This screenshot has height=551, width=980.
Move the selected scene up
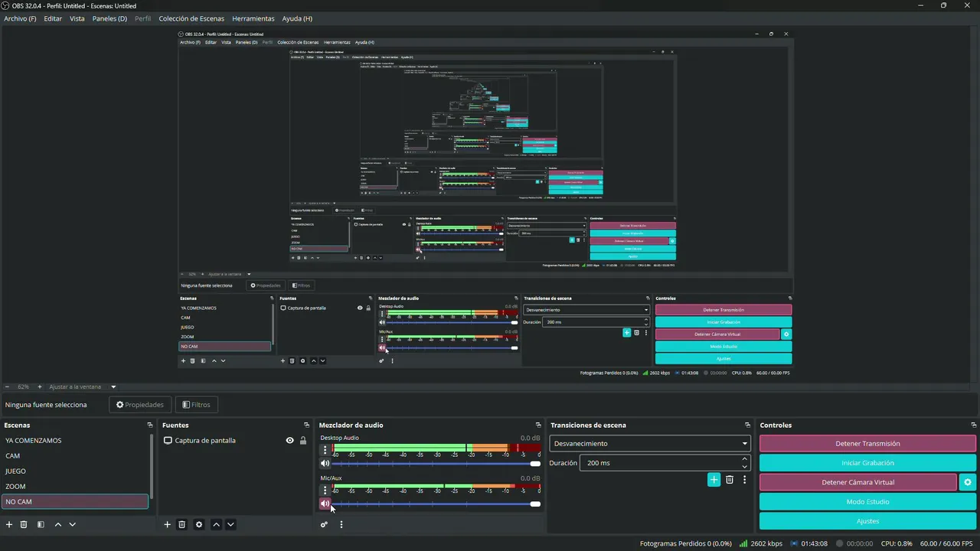point(58,524)
